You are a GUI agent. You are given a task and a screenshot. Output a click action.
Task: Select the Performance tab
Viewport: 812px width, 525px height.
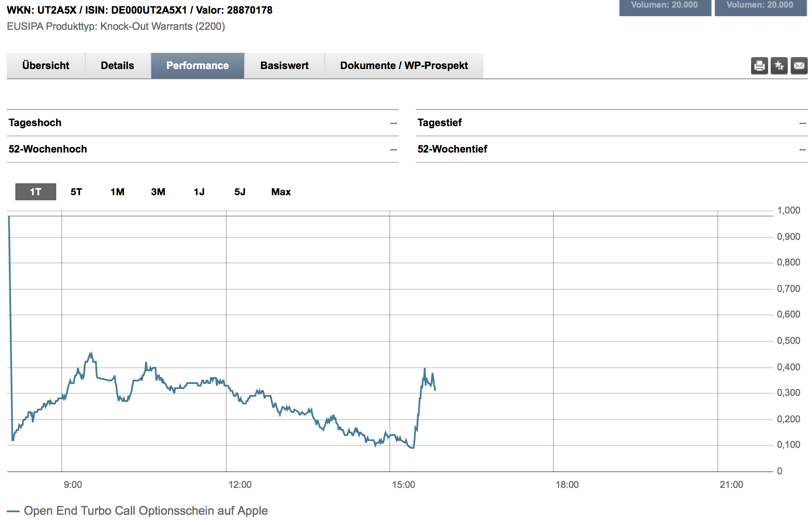pyautogui.click(x=197, y=66)
